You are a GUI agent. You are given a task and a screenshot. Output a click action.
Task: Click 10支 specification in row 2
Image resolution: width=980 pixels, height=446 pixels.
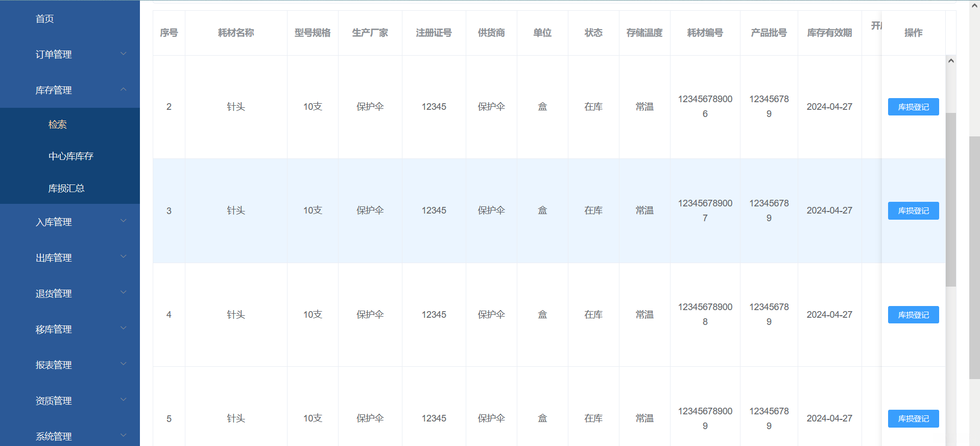[313, 107]
